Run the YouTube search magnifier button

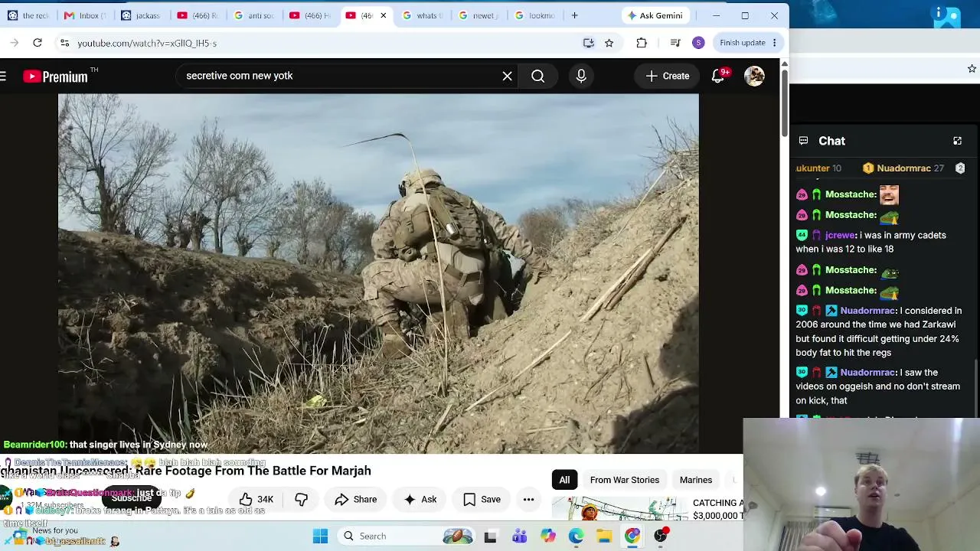point(538,76)
